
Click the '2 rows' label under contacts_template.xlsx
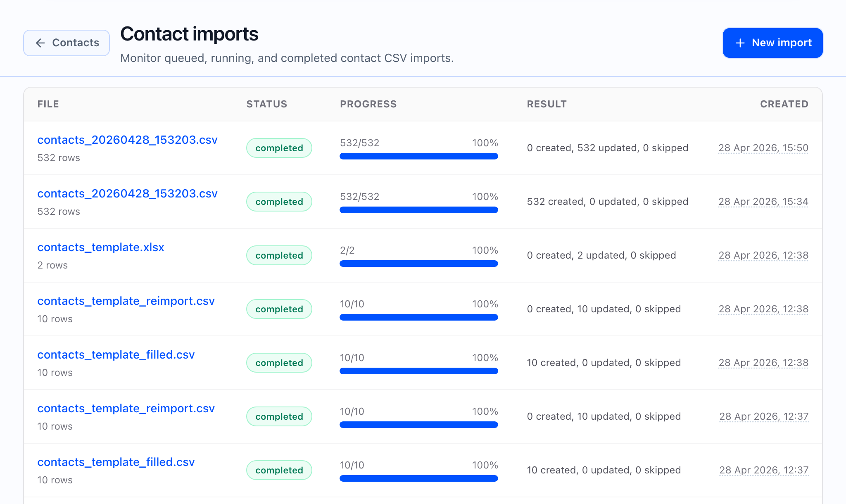coord(52,265)
